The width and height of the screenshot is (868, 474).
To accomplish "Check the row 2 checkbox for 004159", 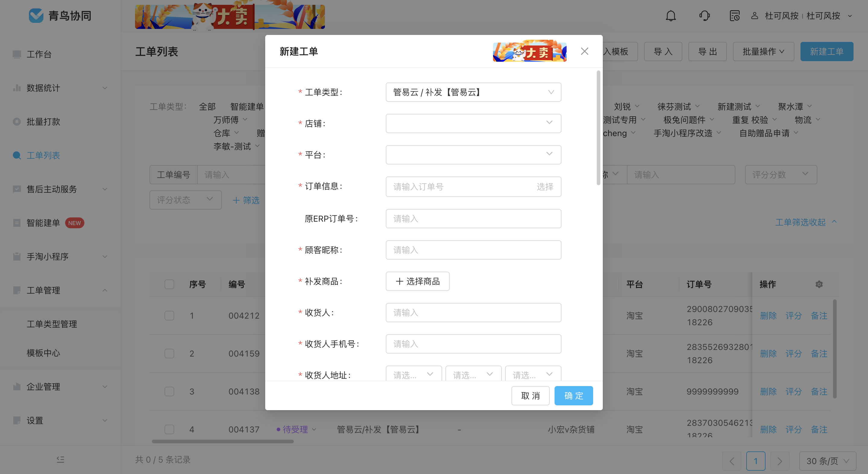I will coord(169,354).
